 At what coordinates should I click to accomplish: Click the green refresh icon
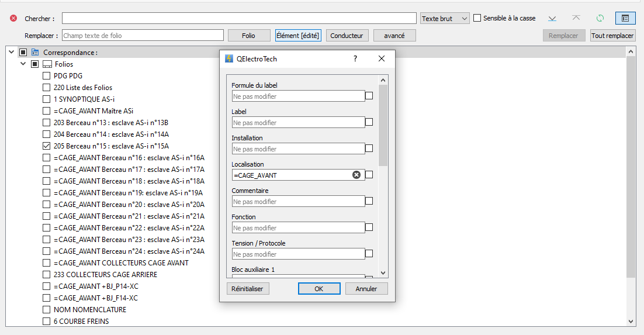[600, 18]
